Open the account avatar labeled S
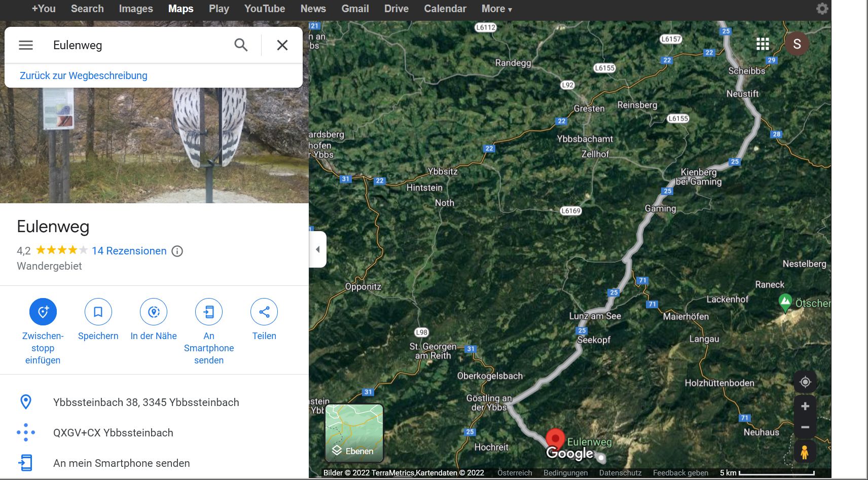 tap(797, 44)
